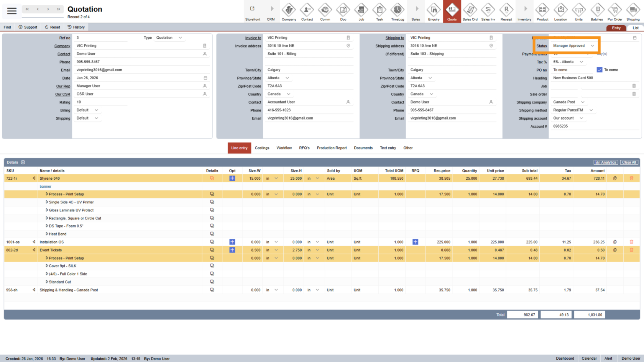Expand the Cover 9pt - SILK row
This screenshot has width=644, height=362.
click(x=47, y=266)
